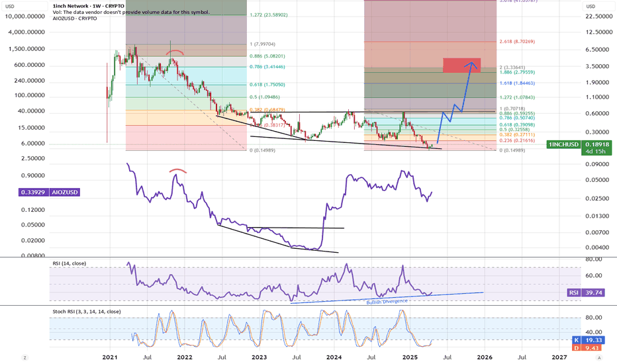Click Fib level 0.236 (0.21616)
This screenshot has width=617, height=364.
(x=517, y=141)
